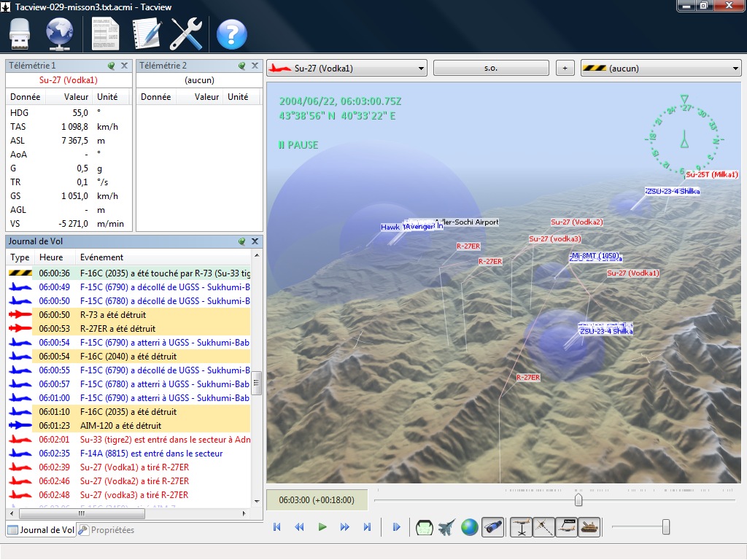This screenshot has width=747, height=560.
Task: Click the Télémétrie 2 panel green pin icon
Action: click(x=241, y=66)
